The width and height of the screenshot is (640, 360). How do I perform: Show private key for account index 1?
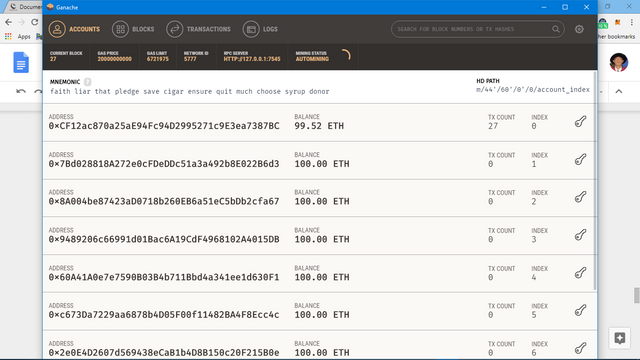pyautogui.click(x=580, y=159)
